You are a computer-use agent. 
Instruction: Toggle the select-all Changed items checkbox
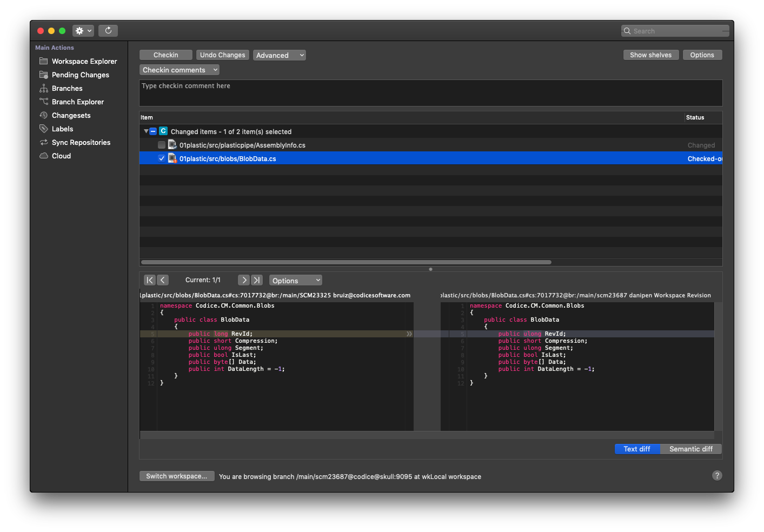pyautogui.click(x=153, y=131)
